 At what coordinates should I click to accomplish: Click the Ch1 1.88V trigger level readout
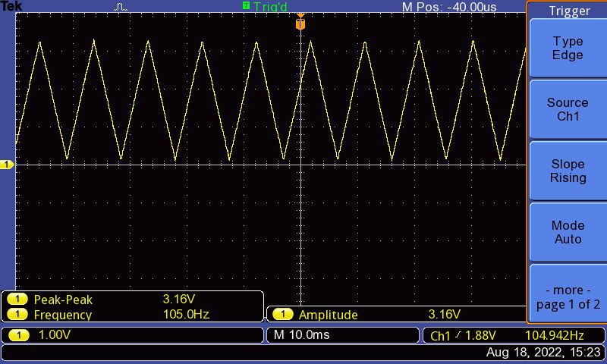click(x=463, y=335)
